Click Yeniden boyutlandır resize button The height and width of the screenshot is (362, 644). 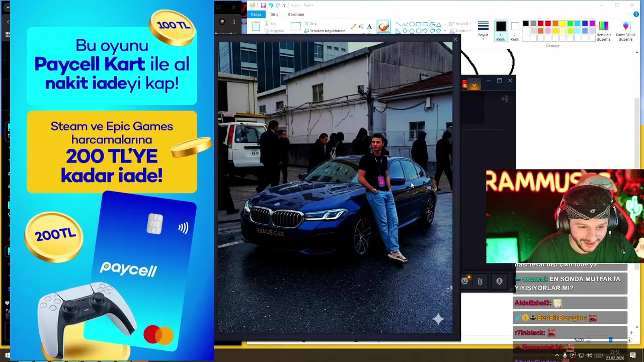point(325,31)
